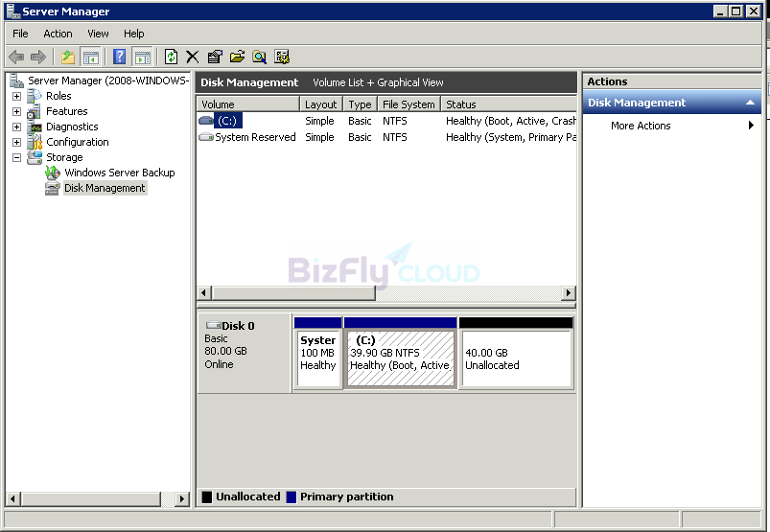Click the Features tree icon
Image resolution: width=770 pixels, height=532 pixels.
(34, 111)
